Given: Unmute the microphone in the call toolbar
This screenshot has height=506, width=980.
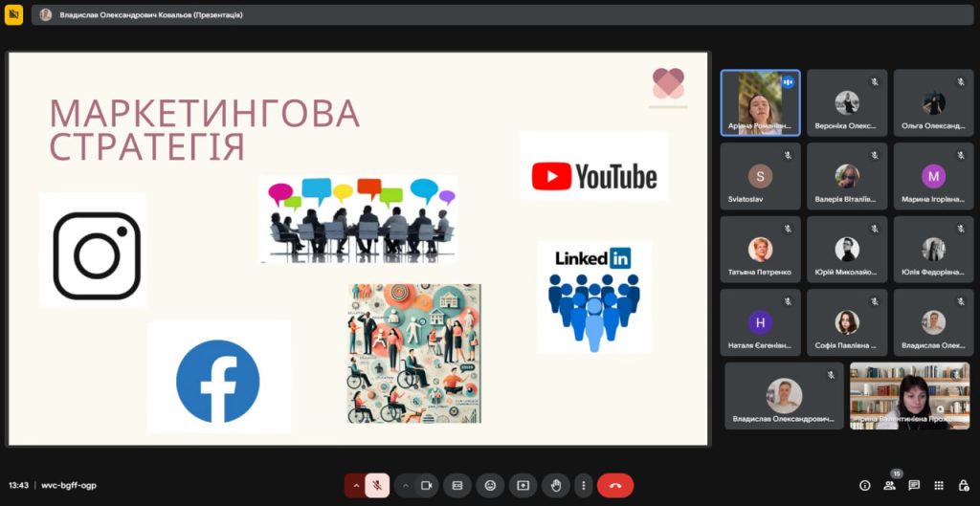Looking at the screenshot, I should 377,485.
